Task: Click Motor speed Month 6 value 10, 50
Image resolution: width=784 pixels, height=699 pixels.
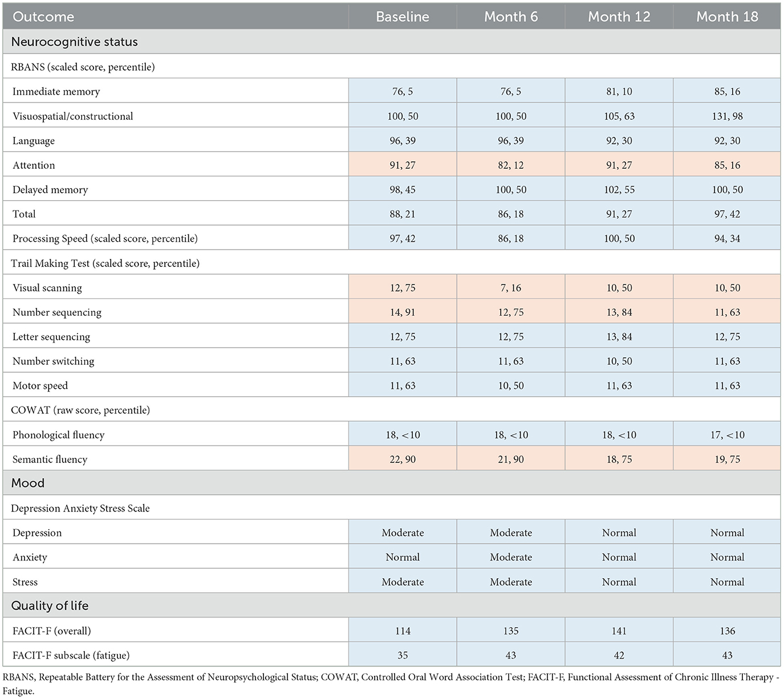Action: (511, 386)
